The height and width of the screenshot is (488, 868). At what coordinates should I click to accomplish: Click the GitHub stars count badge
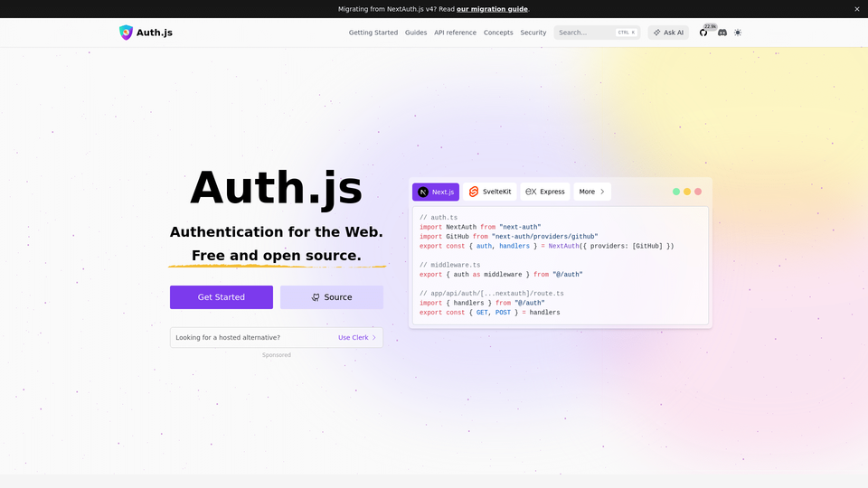coord(711,26)
